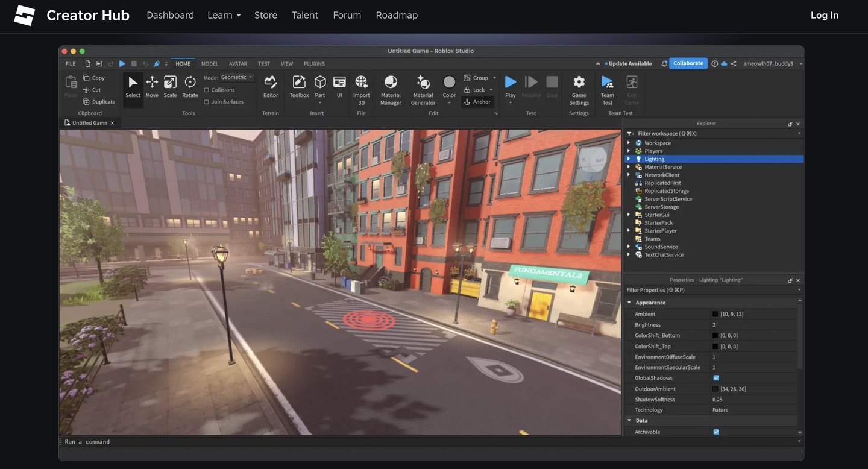Image resolution: width=868 pixels, height=469 pixels.
Task: Open the Play dropdown arrow
Action: pos(511,103)
